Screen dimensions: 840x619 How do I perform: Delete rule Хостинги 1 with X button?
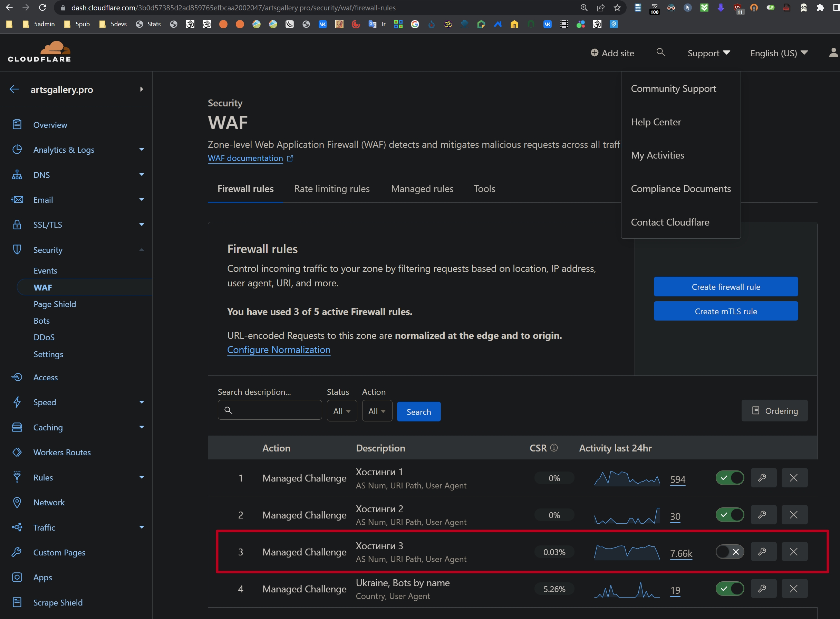pos(794,478)
